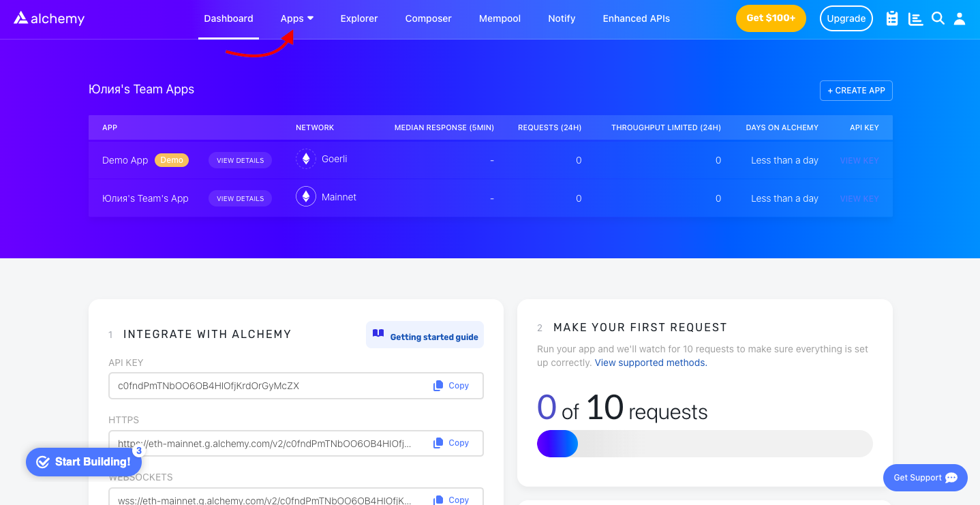Screen dimensions: 980x505
Task: Click the THROUGHPUT LIMITED (24H) column header
Action: pos(666,127)
